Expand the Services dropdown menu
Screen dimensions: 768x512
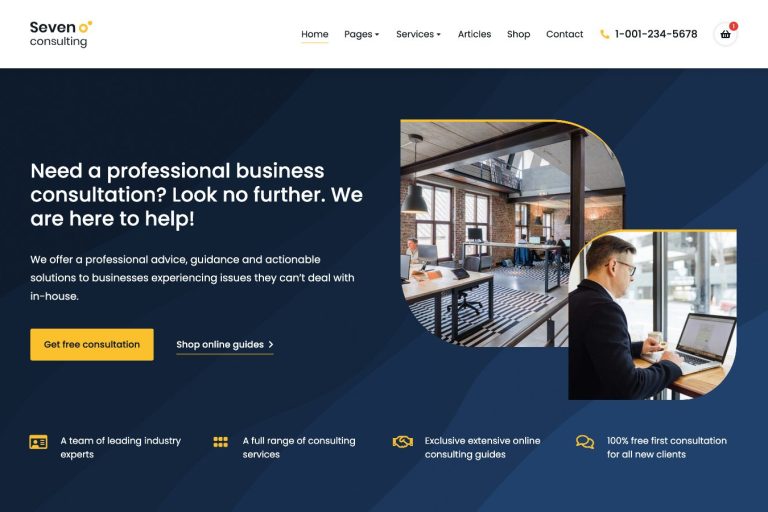coord(418,34)
